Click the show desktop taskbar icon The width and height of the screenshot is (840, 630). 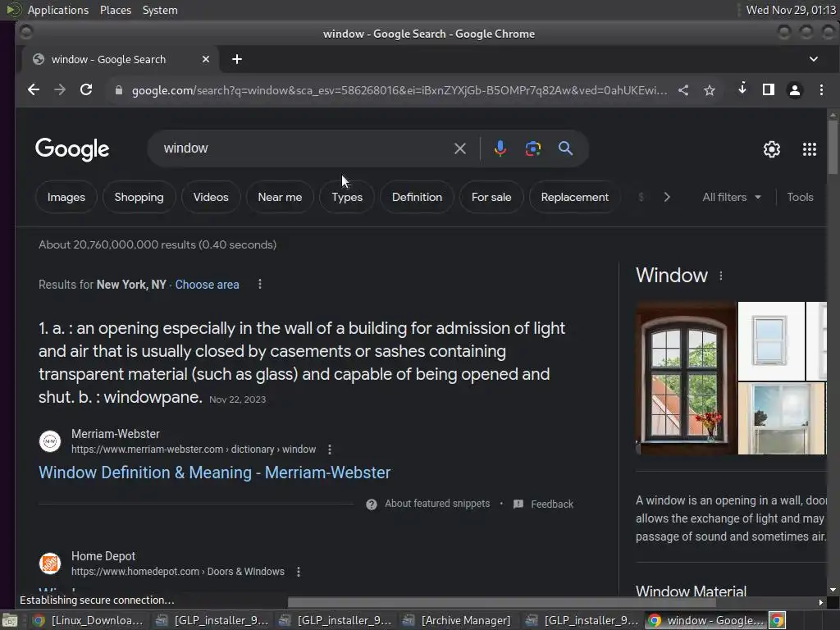tap(9, 620)
